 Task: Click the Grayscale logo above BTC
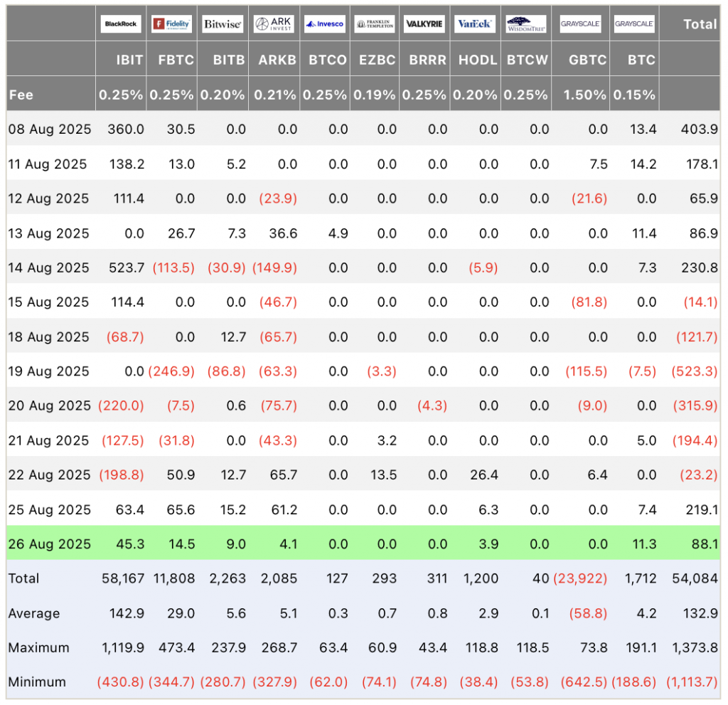click(x=634, y=23)
